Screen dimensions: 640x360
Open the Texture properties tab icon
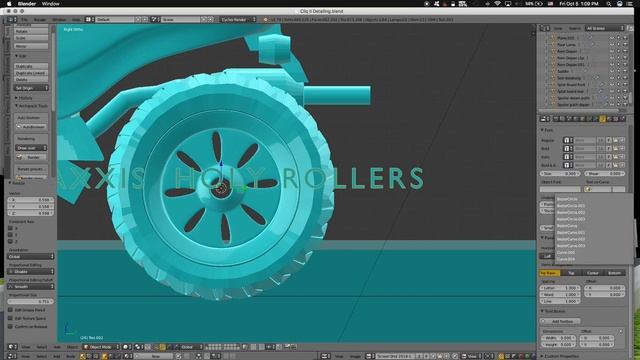(616, 119)
